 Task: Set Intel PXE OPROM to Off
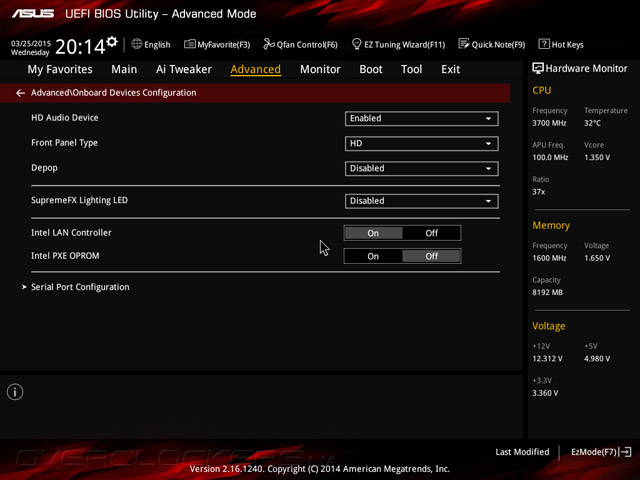point(431,256)
